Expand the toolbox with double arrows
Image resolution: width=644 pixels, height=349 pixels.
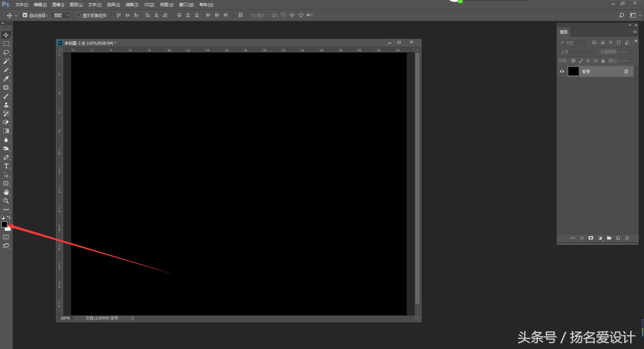[x=3, y=23]
